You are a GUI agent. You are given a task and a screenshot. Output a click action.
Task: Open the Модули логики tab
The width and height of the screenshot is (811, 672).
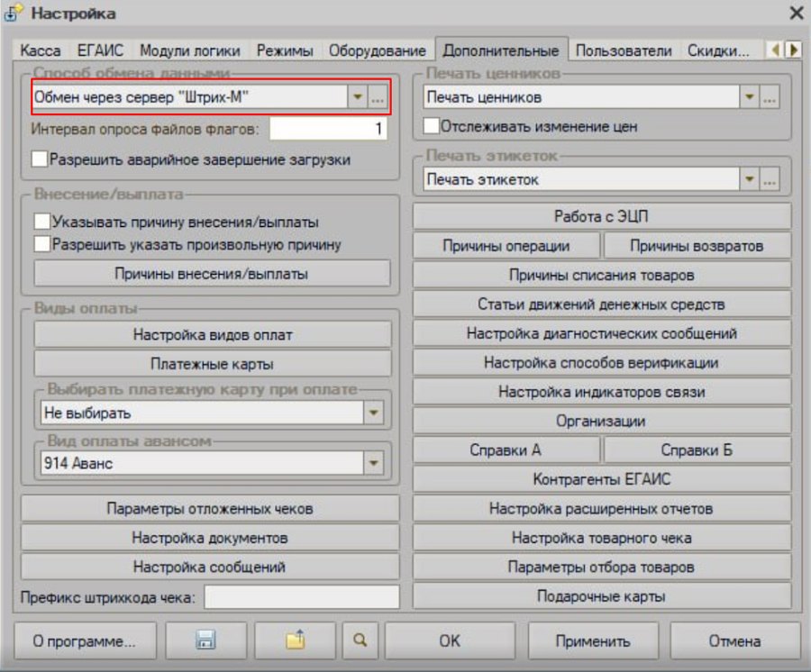[x=190, y=50]
